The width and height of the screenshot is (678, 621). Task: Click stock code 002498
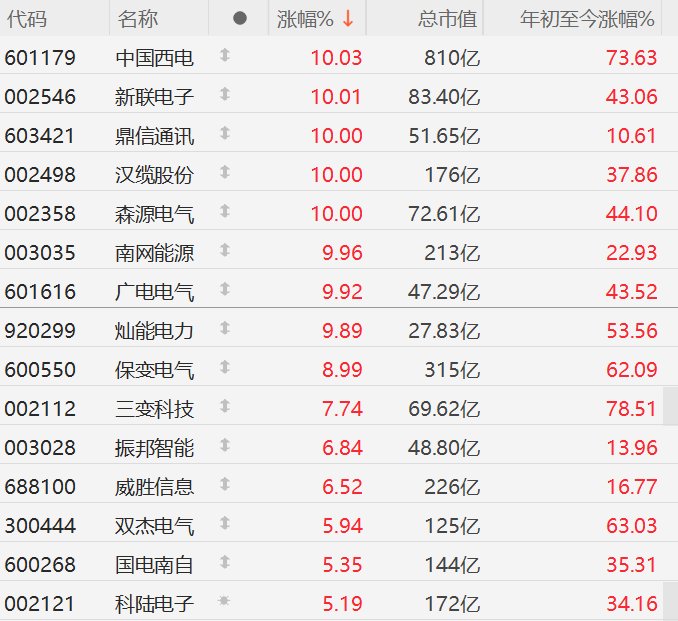40,175
